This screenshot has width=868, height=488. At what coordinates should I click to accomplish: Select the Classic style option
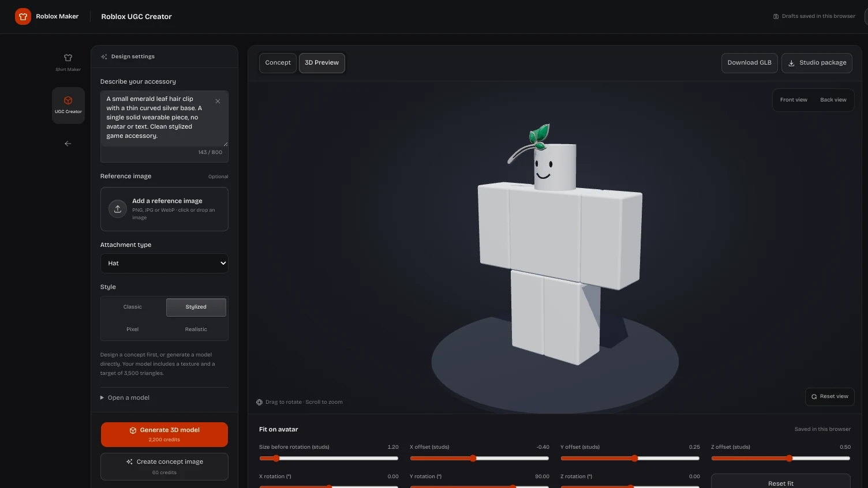(x=133, y=307)
